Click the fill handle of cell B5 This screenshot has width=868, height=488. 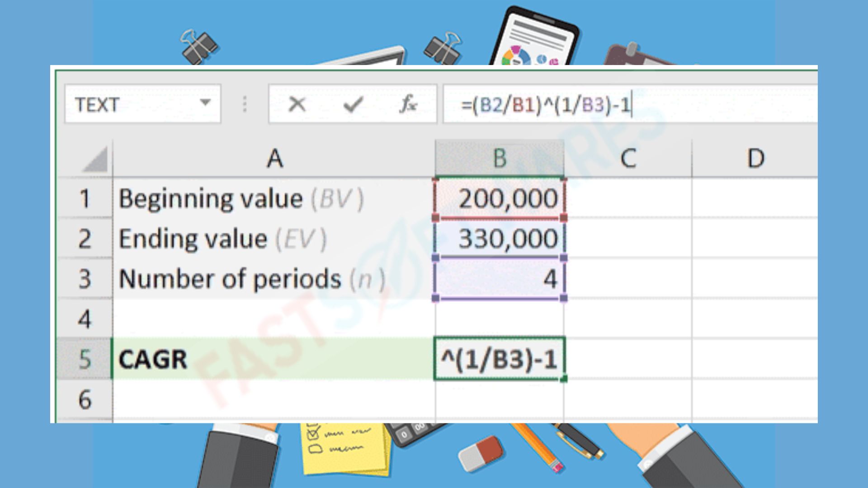click(x=563, y=379)
